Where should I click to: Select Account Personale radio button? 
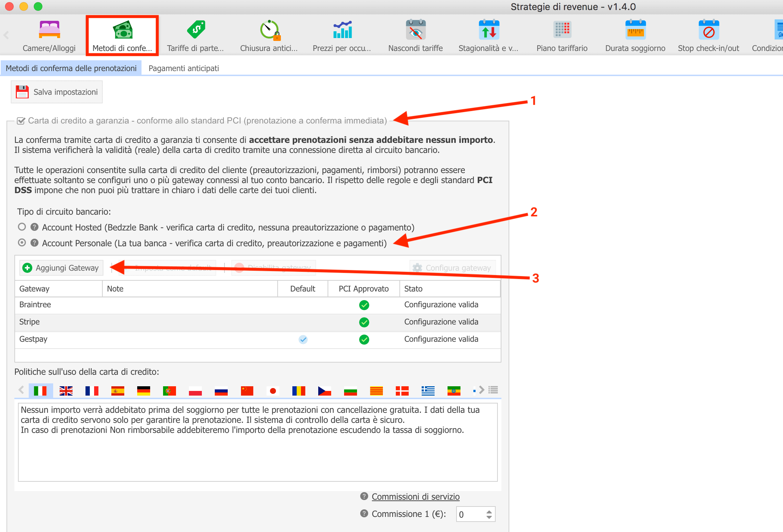[x=22, y=243]
